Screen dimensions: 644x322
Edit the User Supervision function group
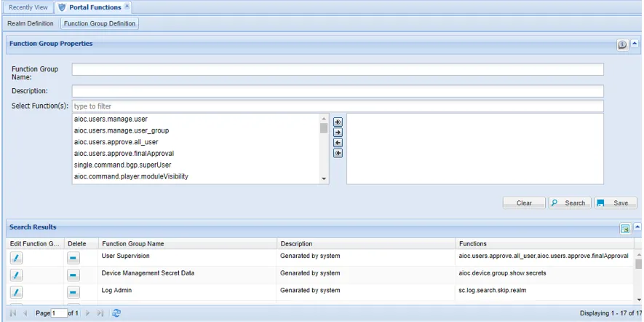pos(16,258)
